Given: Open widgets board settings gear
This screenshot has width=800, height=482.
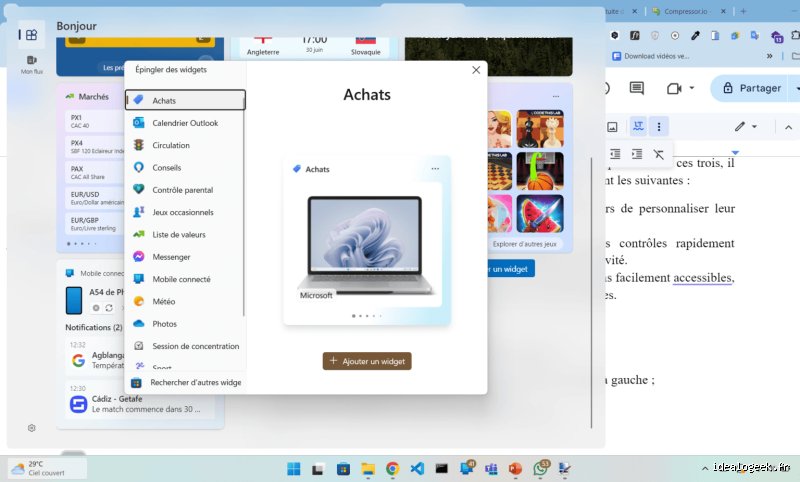Looking at the screenshot, I should (32, 428).
